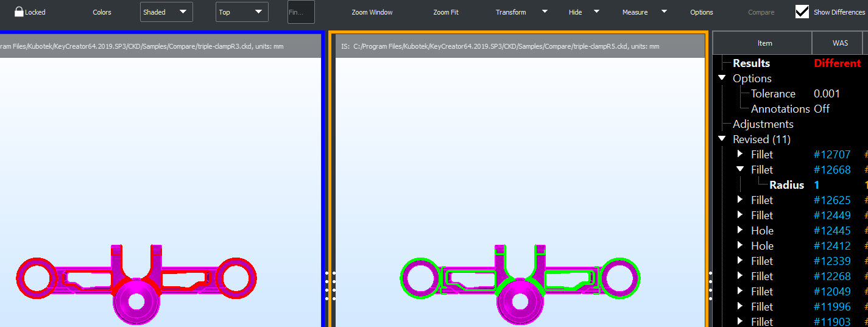This screenshot has width=868, height=327.
Task: Click the WAS model thumbnail in the left viewport
Action: [136, 286]
